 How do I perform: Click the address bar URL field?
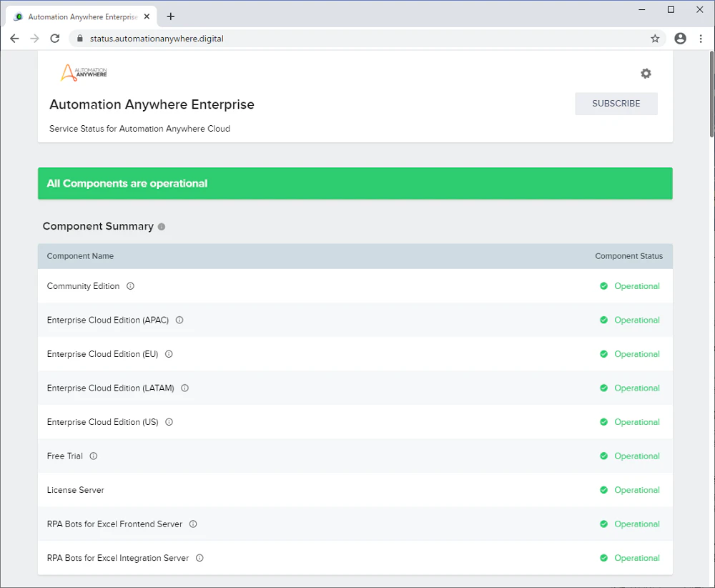point(365,39)
